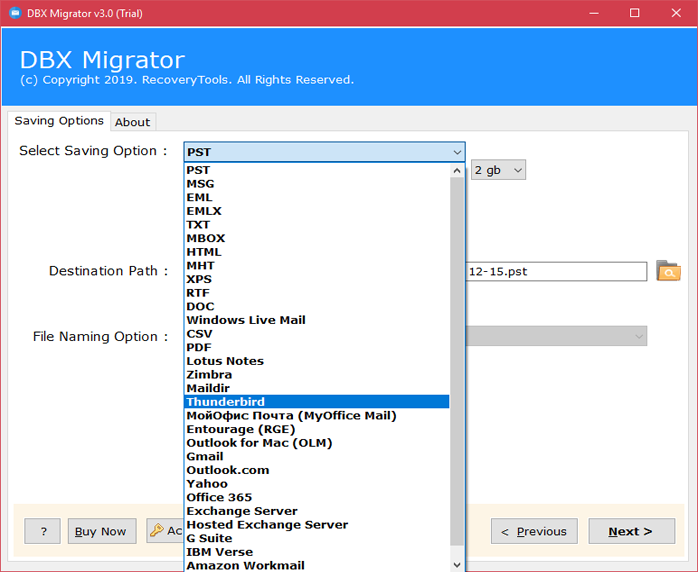Click the DBX Migrator app icon in the title bar

point(15,13)
